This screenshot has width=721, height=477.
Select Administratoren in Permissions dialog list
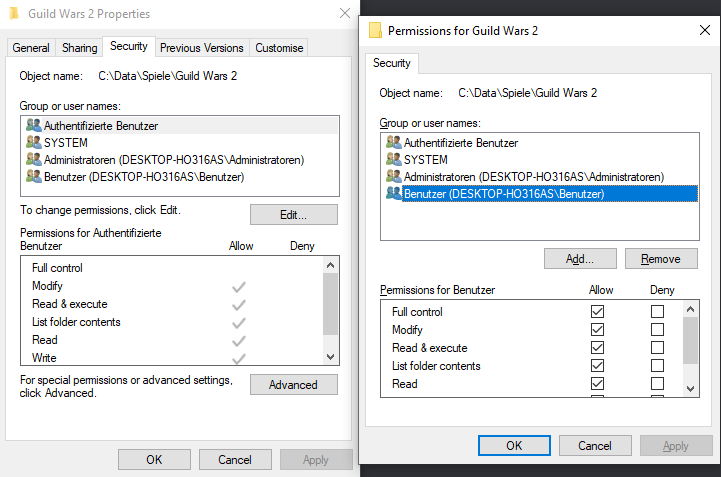pyautogui.click(x=540, y=176)
